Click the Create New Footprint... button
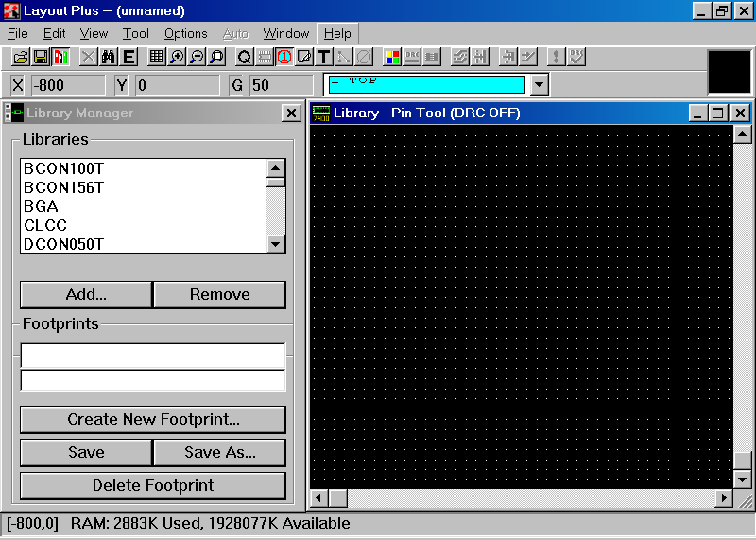This screenshot has width=756, height=540. click(x=153, y=419)
